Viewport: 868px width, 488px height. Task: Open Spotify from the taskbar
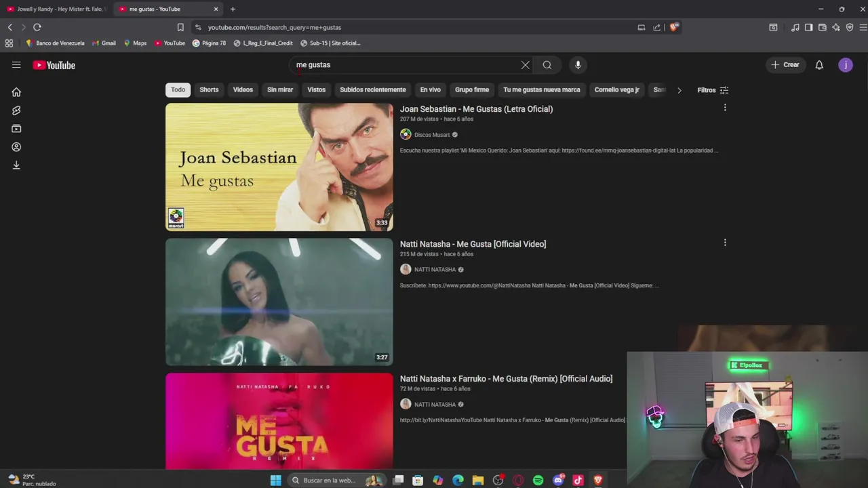click(x=538, y=480)
